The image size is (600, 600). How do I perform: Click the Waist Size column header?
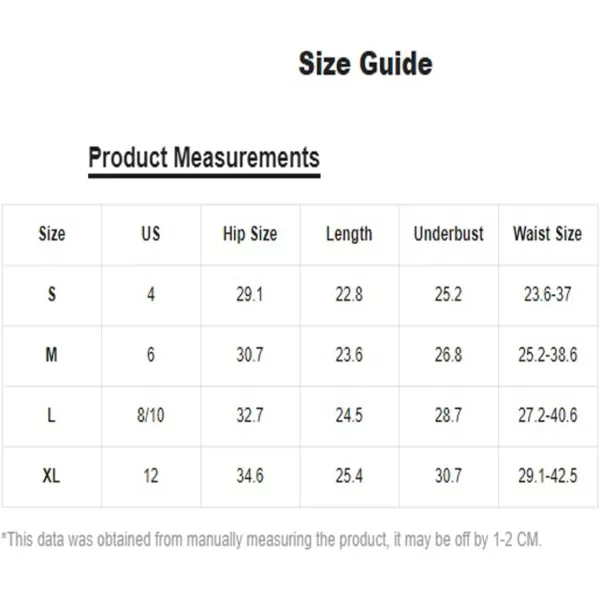pos(548,233)
